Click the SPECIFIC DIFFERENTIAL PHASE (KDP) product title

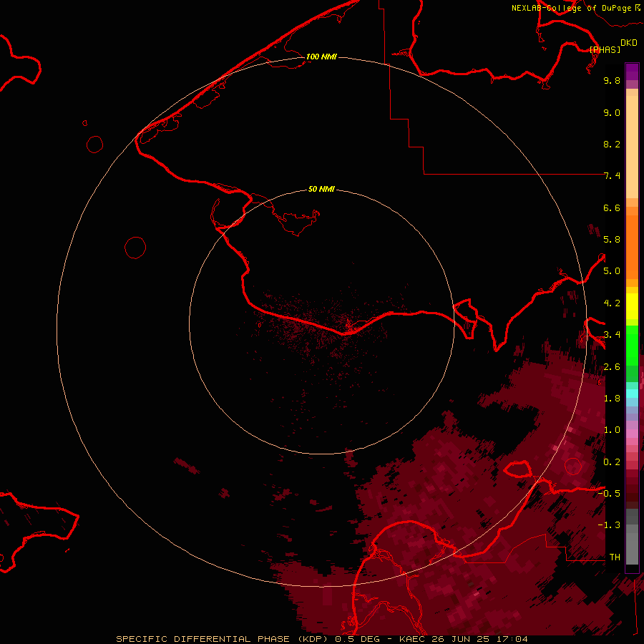click(x=222, y=639)
